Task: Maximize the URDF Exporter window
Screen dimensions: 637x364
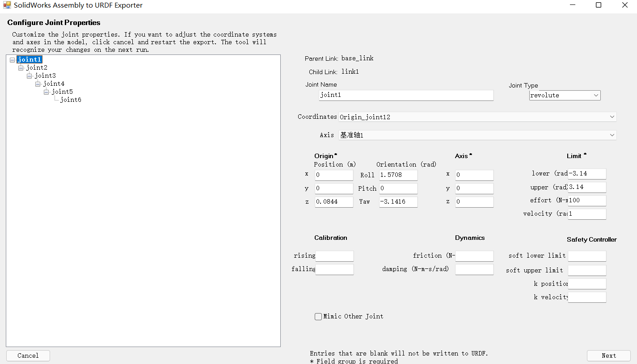Action: (599, 5)
